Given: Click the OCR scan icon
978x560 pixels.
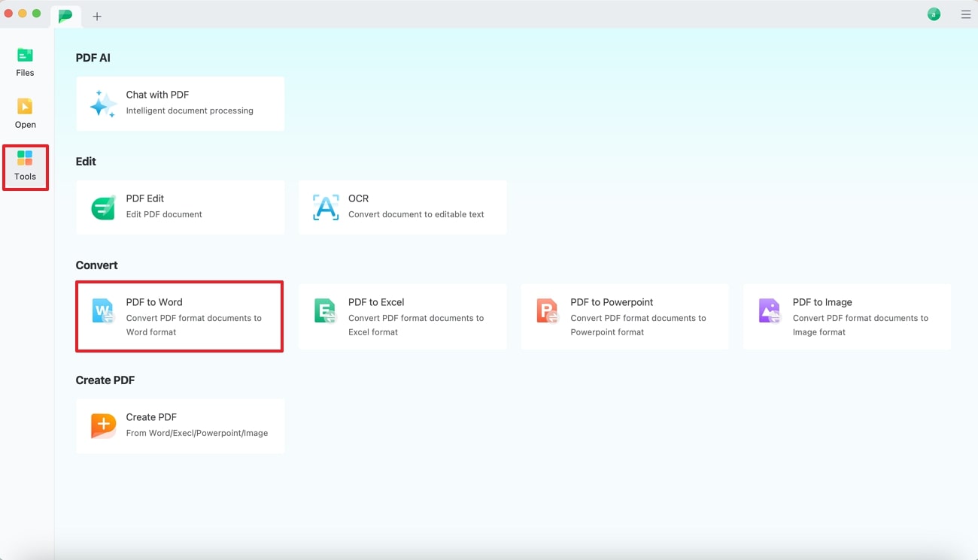Looking at the screenshot, I should pyautogui.click(x=326, y=207).
